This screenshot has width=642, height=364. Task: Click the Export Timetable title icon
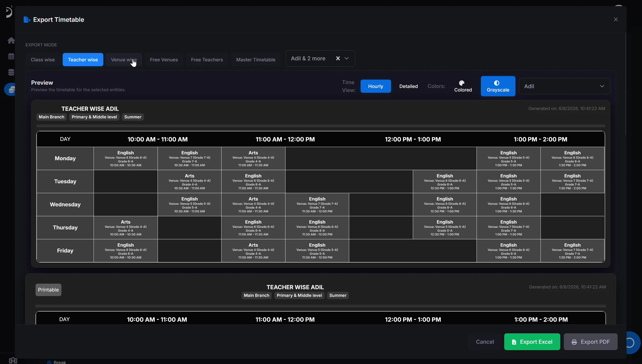pyautogui.click(x=27, y=20)
